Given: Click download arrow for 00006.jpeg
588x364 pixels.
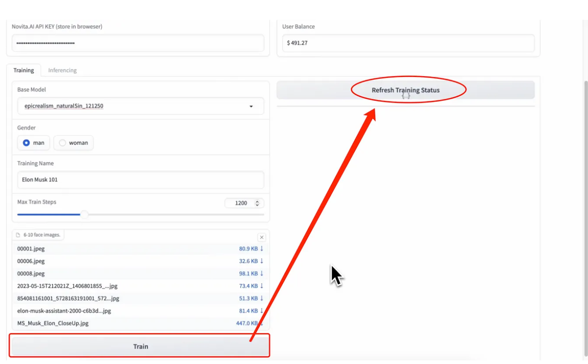Looking at the screenshot, I should [262, 261].
